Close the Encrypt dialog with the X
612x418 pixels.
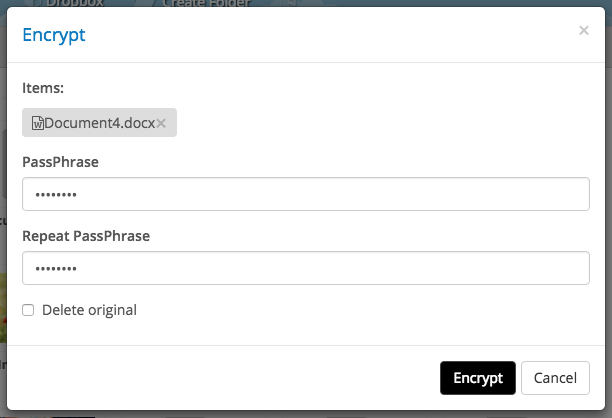click(584, 31)
